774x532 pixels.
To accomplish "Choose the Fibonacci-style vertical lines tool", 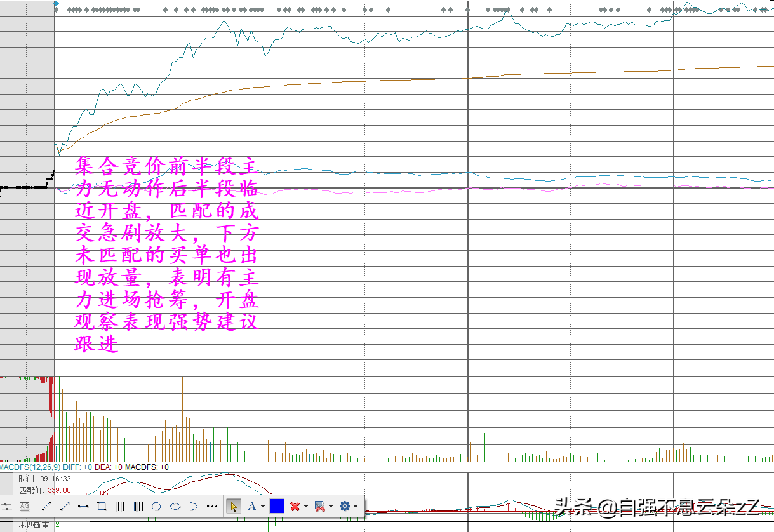I will click(138, 506).
